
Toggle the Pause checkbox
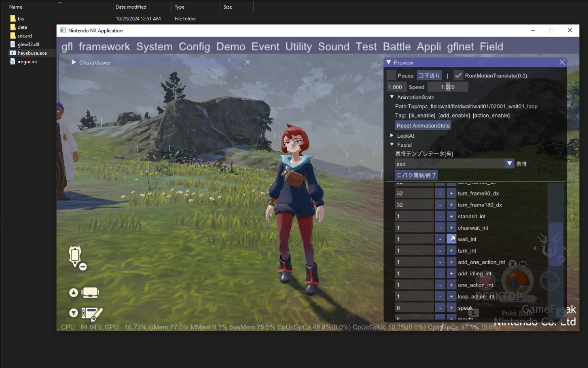tap(391, 75)
